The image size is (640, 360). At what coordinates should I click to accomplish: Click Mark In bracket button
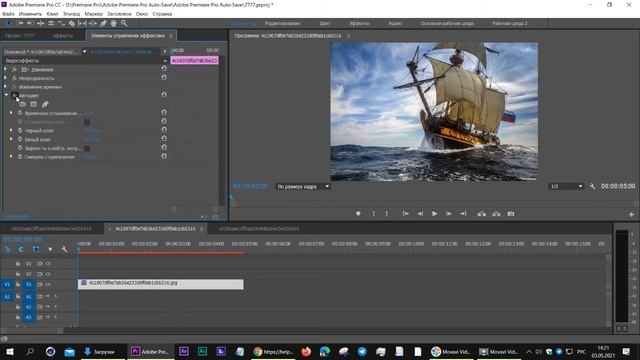pos(373,214)
